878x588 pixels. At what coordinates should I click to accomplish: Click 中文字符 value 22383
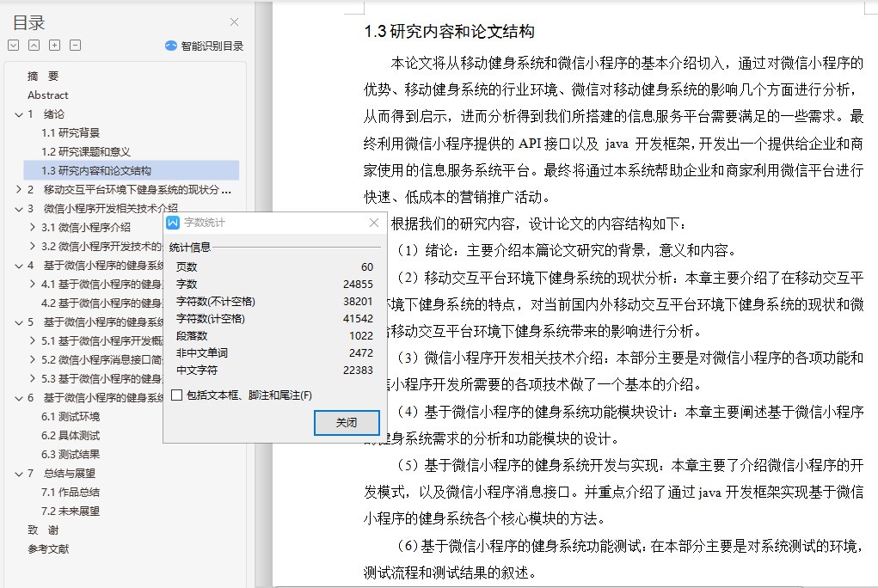pos(359,371)
